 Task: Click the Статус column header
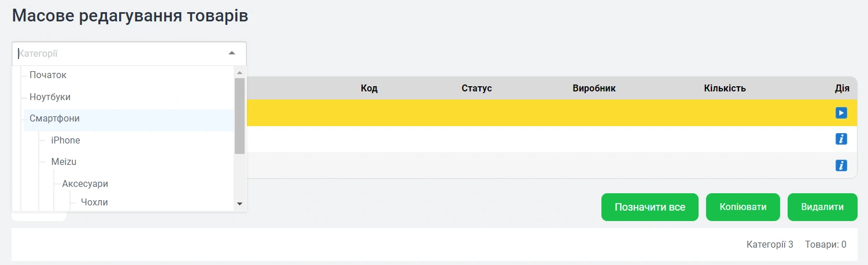[477, 89]
